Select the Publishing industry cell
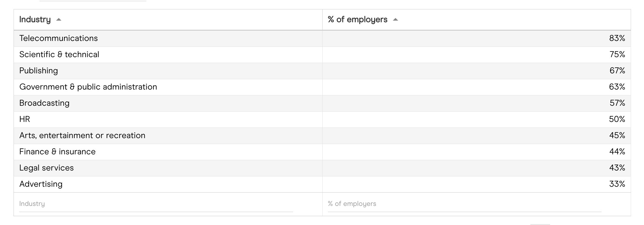Image resolution: width=644 pixels, height=225 pixels. 39,71
